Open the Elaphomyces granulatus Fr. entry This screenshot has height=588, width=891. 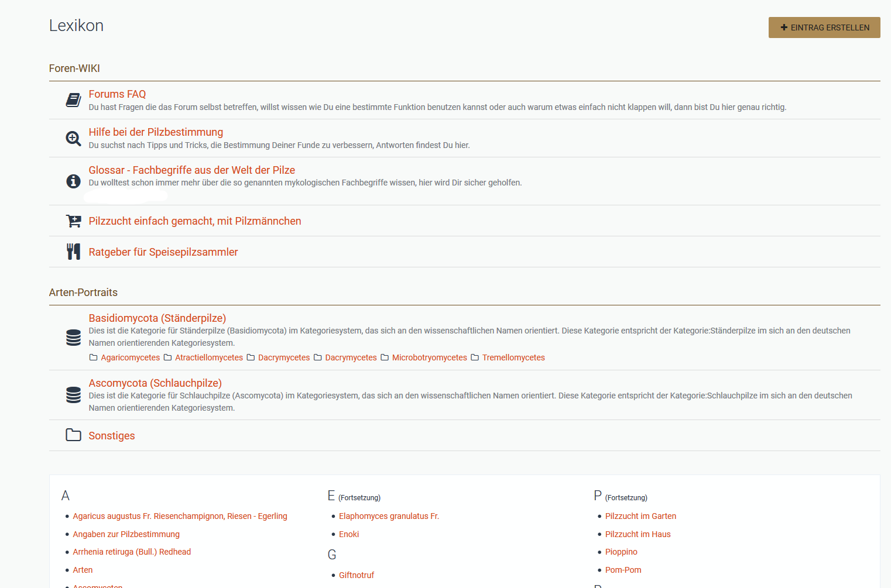pos(389,516)
